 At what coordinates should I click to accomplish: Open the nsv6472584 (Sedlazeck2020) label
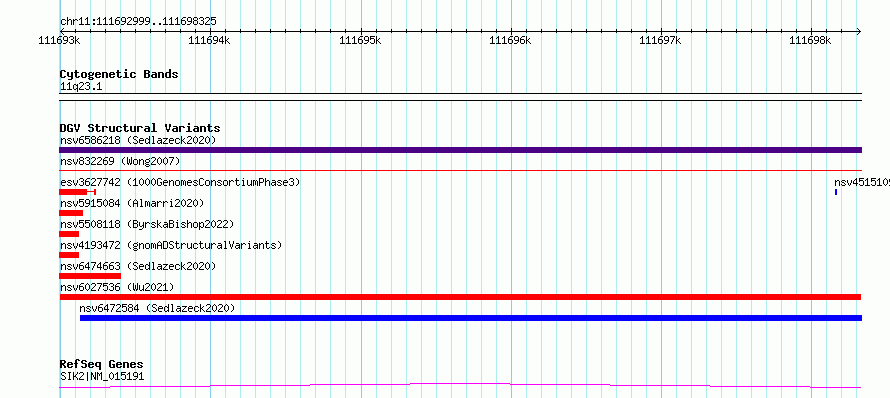[157, 308]
